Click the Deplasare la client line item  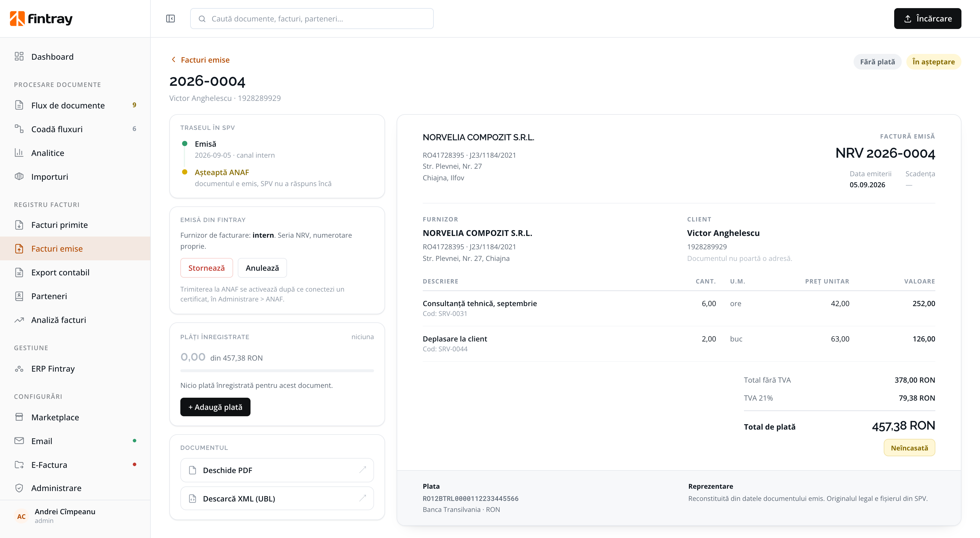[679, 344]
